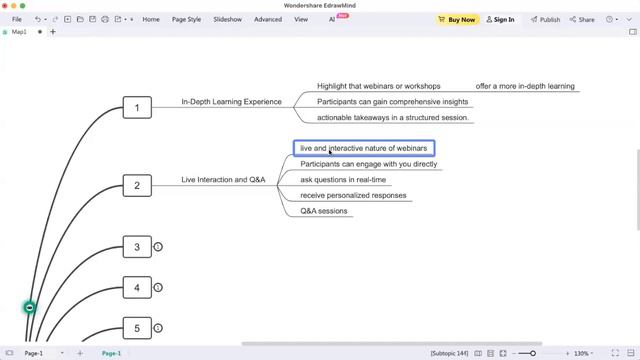This screenshot has width=640, height=360.
Task: Select topic node 1
Action: [x=137, y=107]
